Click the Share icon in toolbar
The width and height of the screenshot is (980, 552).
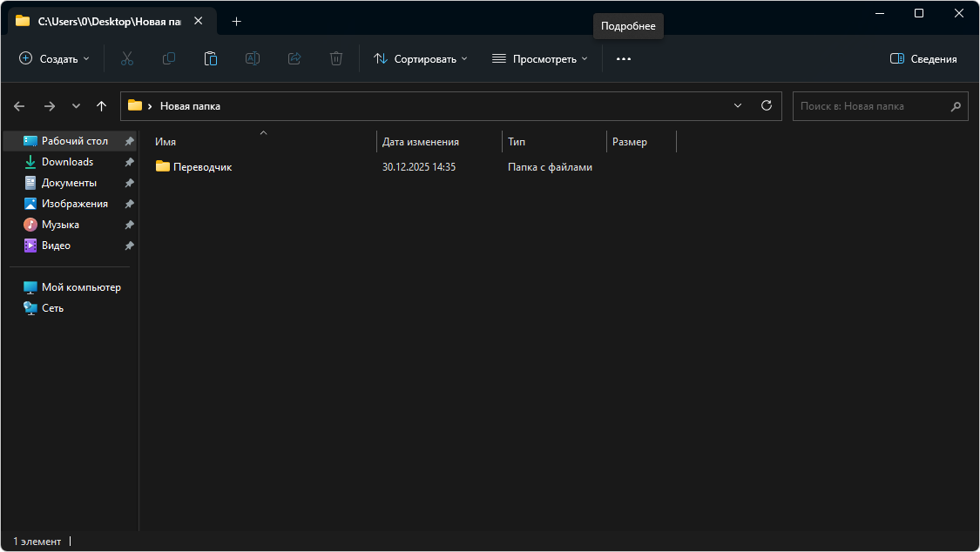tap(294, 58)
